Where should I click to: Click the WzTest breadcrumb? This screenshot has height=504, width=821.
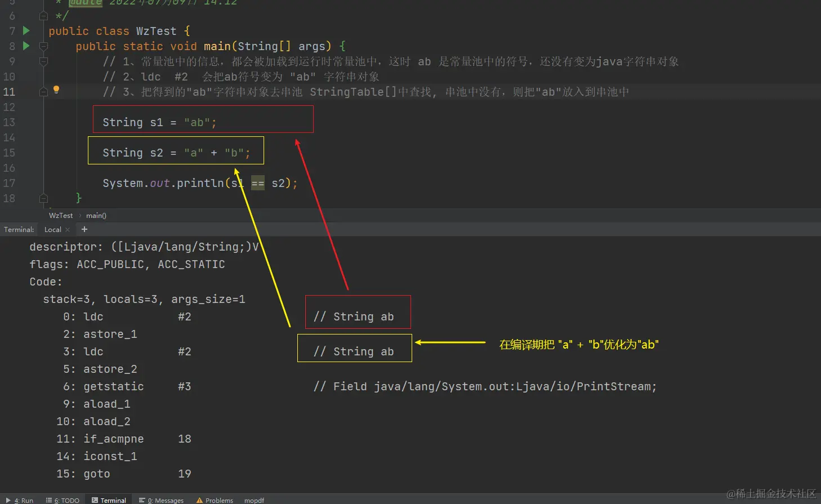coord(61,216)
